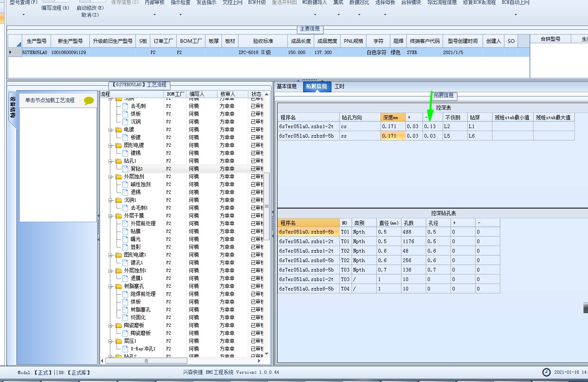
Task: Open dropdown arrow under 指示检查
Action: (180, 15)
